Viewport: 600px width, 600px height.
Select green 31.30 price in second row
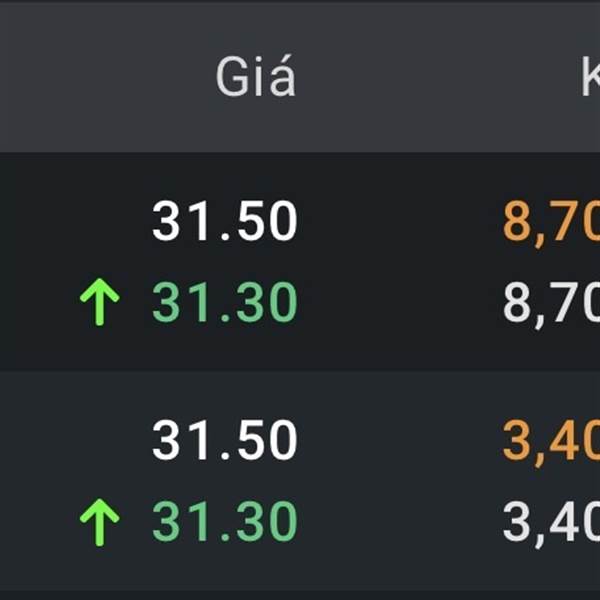click(225, 523)
